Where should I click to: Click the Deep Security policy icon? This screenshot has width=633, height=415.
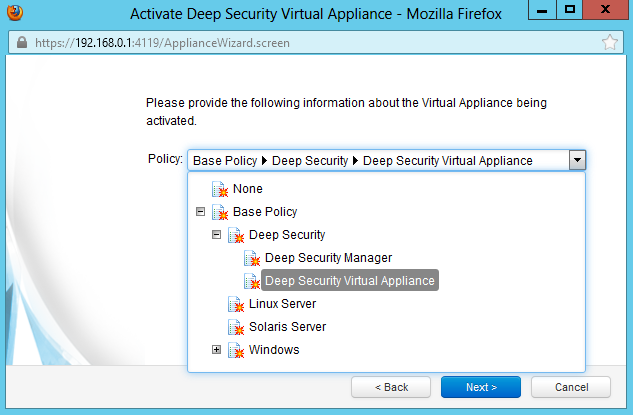(236, 235)
